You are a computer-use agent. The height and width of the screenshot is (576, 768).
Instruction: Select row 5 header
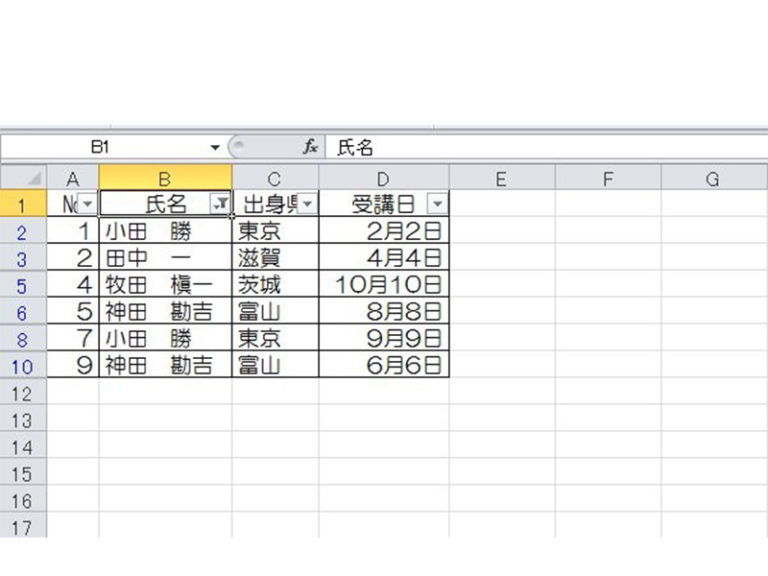pyautogui.click(x=23, y=285)
